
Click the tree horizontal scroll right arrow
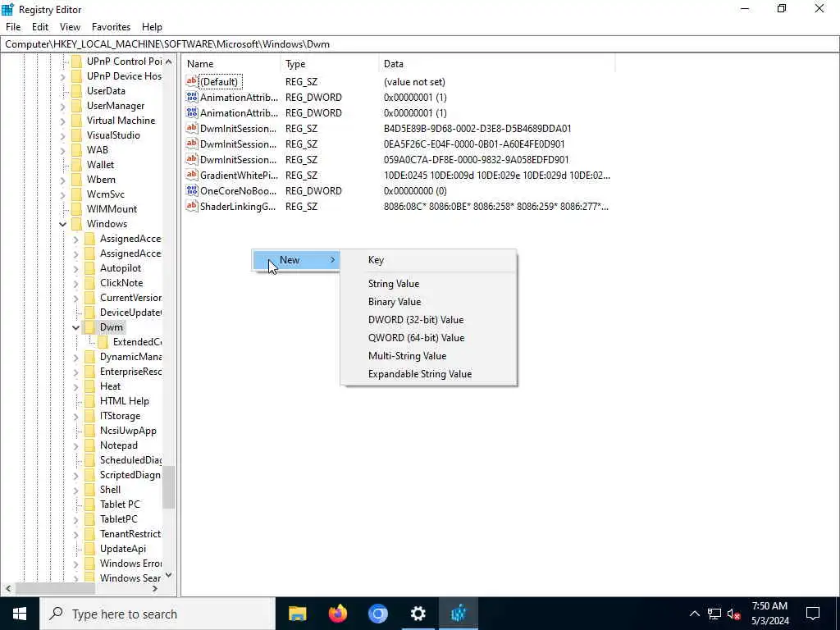(x=155, y=588)
